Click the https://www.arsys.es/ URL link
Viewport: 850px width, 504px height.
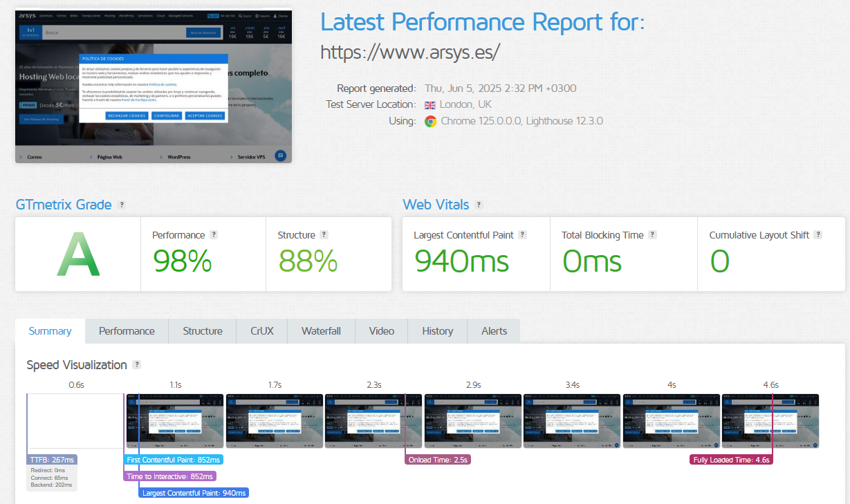point(410,53)
